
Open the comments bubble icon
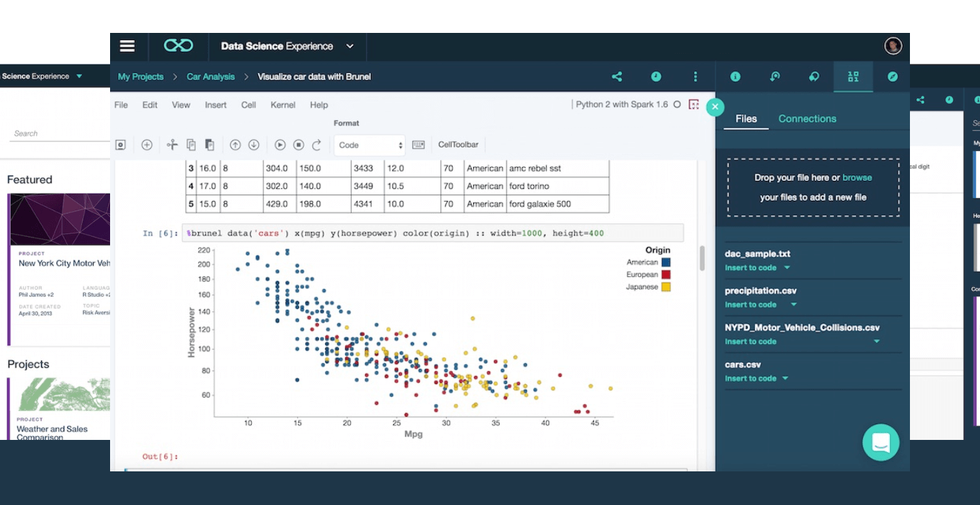(x=813, y=77)
